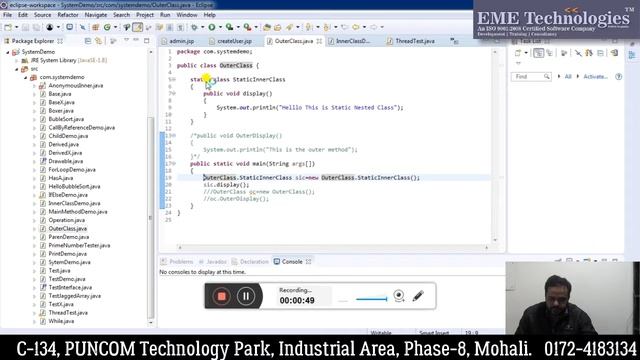Pause the screen recording
Viewport: 640px width, 360px height.
[246, 296]
